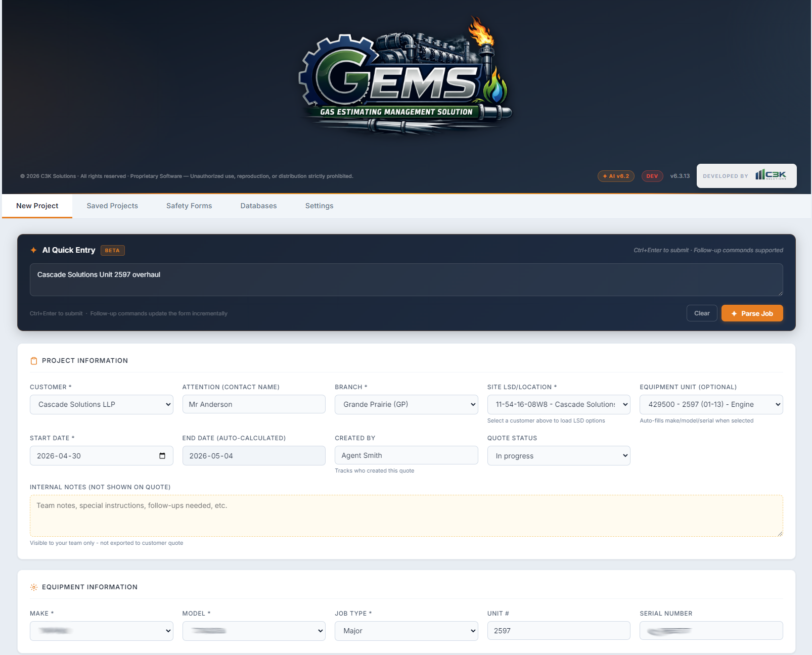The width and height of the screenshot is (812, 655).
Task: Open the Quote Status dropdown
Action: 559,456
